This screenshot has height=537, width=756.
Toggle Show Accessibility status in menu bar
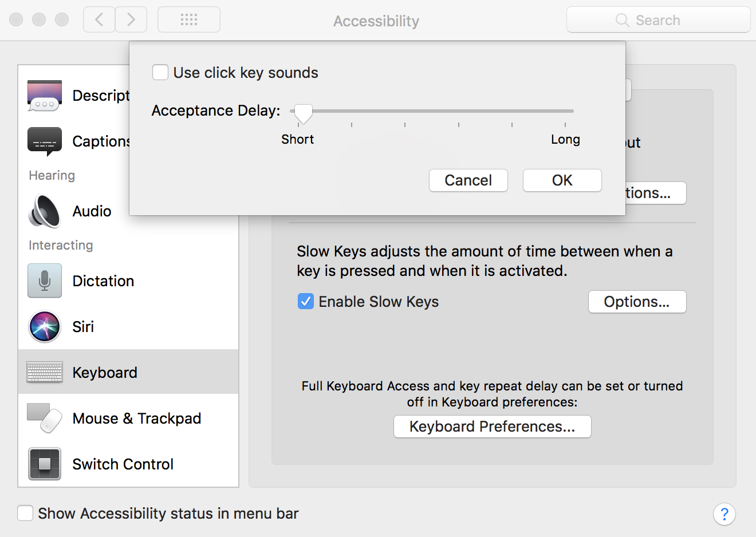tap(25, 513)
